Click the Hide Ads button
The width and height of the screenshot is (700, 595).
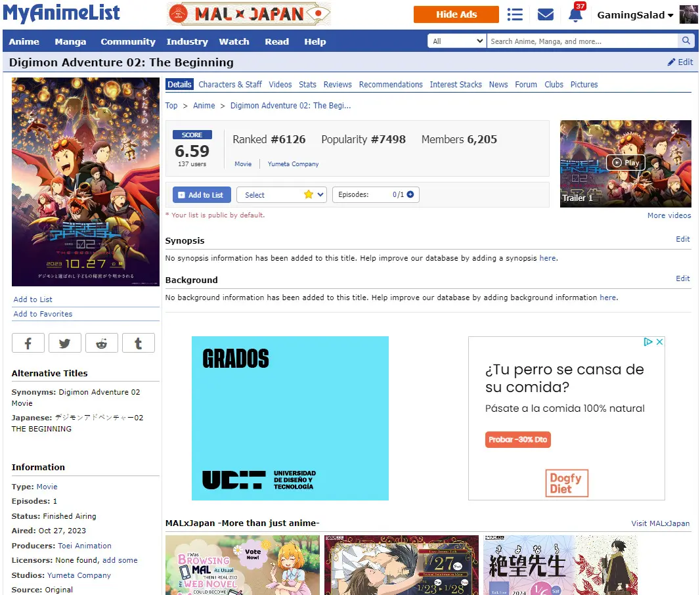456,14
